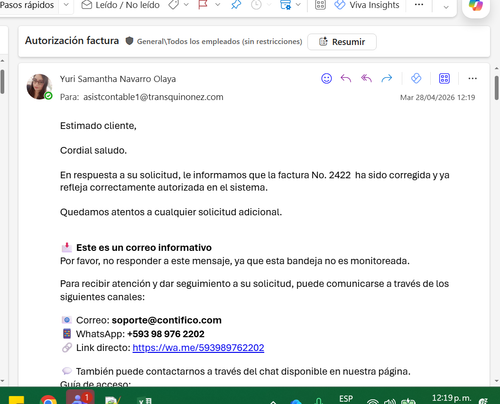Click the message list scroll up arrow

pos(2,61)
